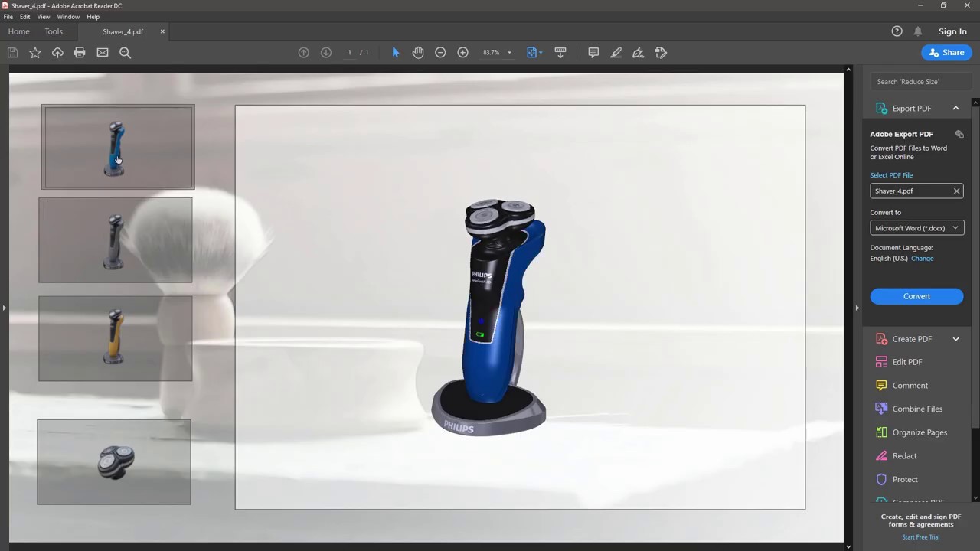980x551 pixels.
Task: Activate the Hand pan tool
Action: coord(418,53)
